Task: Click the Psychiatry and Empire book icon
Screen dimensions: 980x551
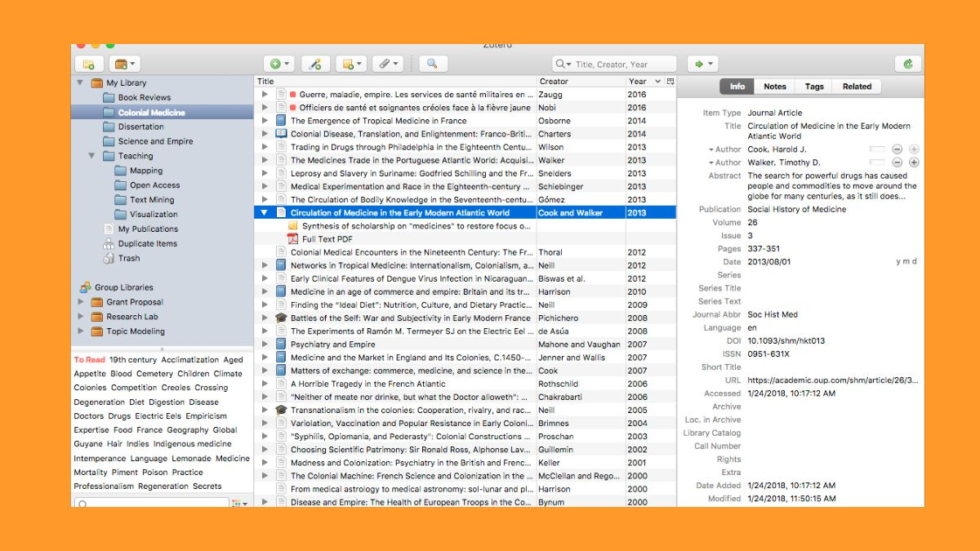Action: 281,344
